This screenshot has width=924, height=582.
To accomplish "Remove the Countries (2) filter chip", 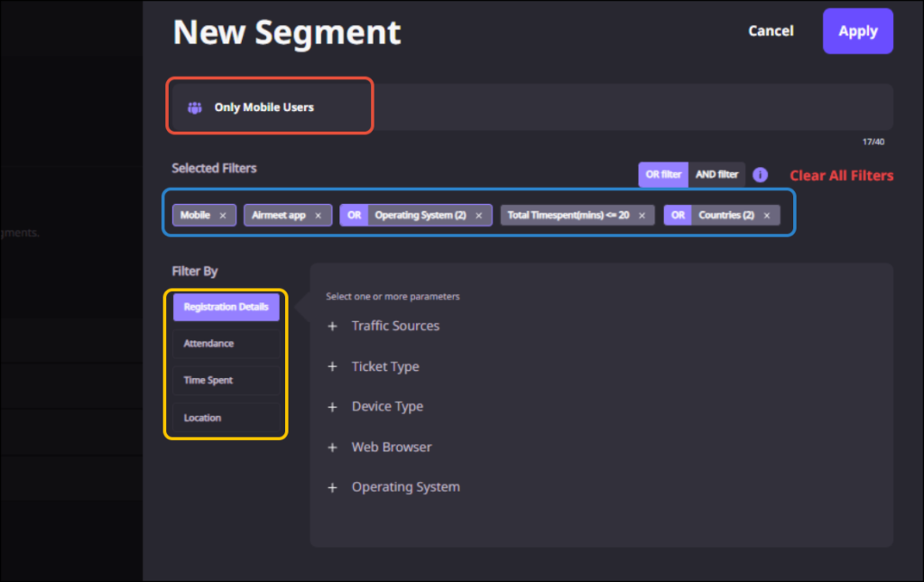I will click(x=767, y=216).
